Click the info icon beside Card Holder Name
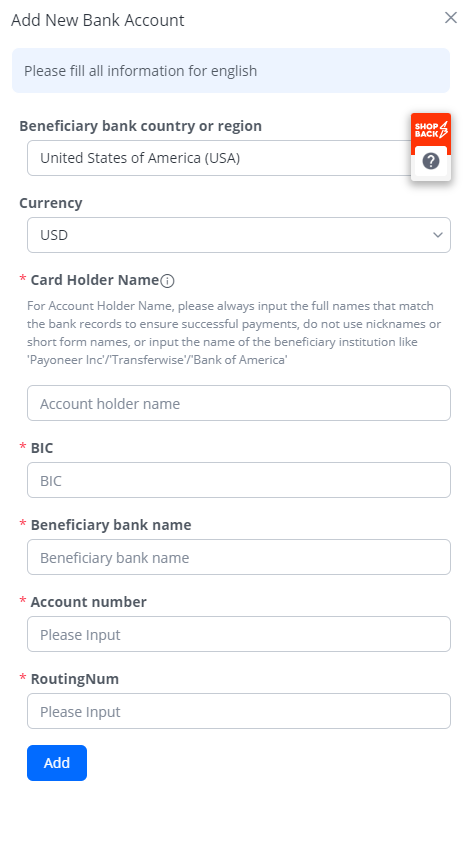This screenshot has height=857, width=463. click(167, 281)
